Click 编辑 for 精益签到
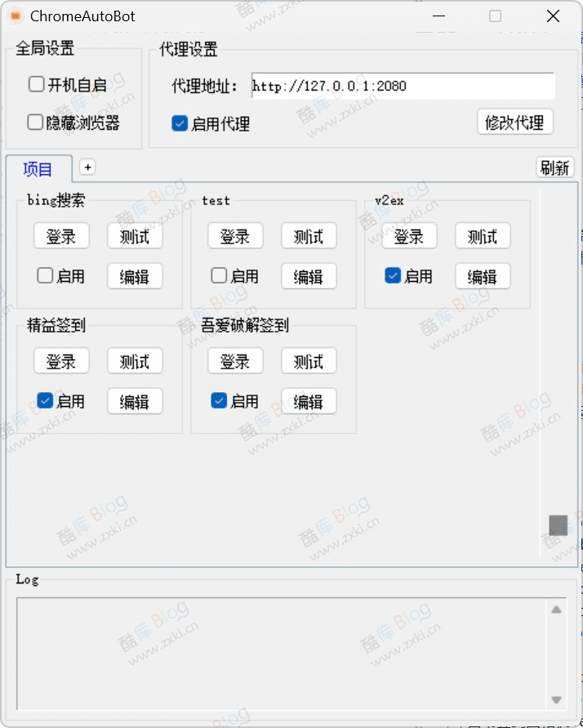 [135, 401]
